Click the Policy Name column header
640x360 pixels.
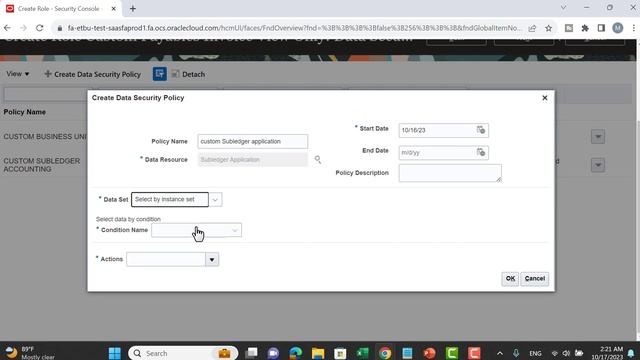tap(24, 112)
